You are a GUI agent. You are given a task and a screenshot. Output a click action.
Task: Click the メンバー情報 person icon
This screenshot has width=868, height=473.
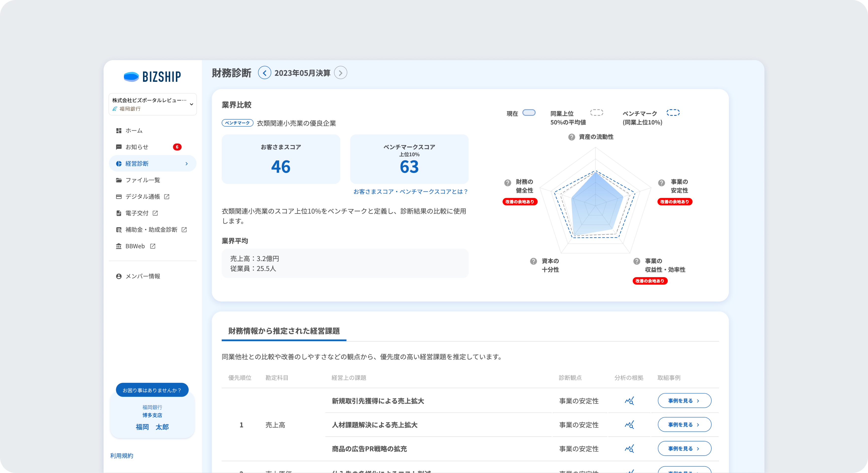[x=119, y=276]
